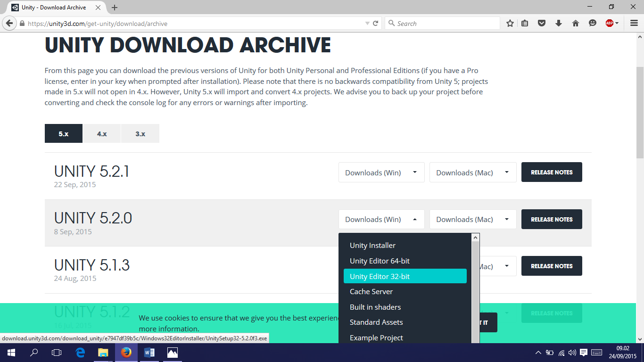The image size is (644, 362).
Task: Collapse Downloads (Win) for Unity 5.2.0
Action: point(381,219)
